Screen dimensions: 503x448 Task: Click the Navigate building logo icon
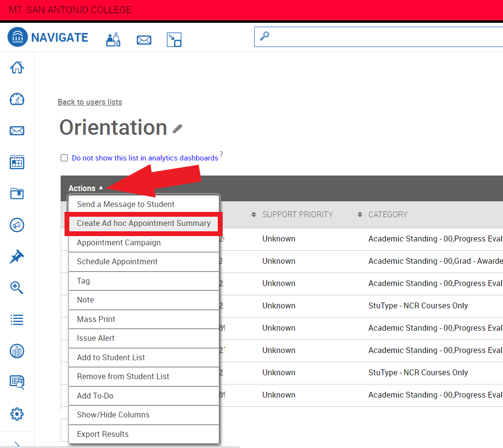(x=17, y=37)
